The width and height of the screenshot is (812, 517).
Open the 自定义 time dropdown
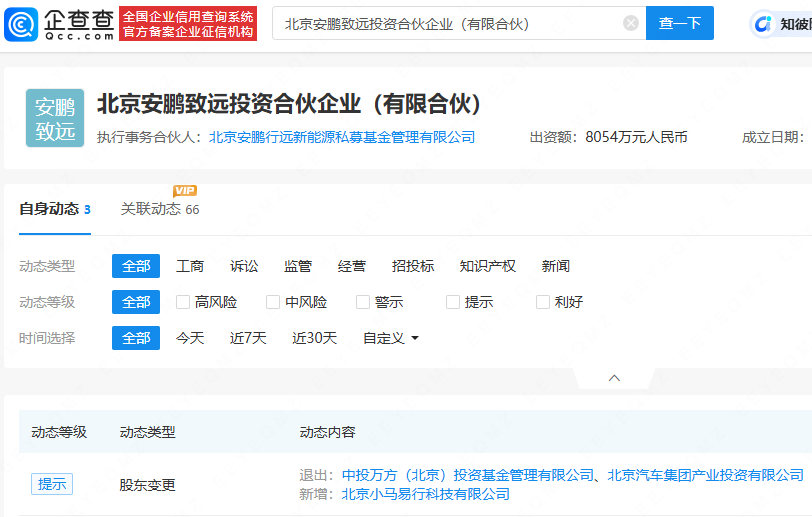tap(391, 338)
